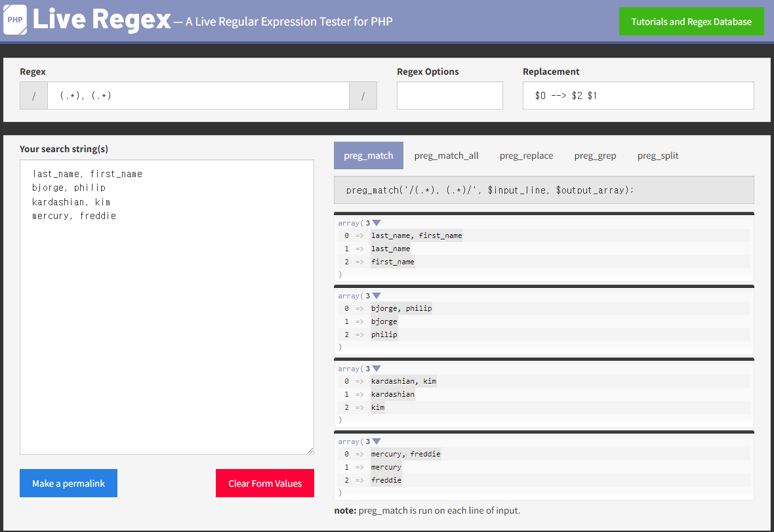Image resolution: width=774 pixels, height=532 pixels.
Task: Click result value 'mercury' at index 1
Action: 386,467
